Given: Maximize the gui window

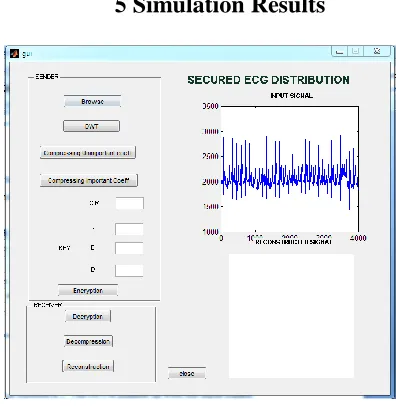Looking at the screenshot, I should 356,51.
